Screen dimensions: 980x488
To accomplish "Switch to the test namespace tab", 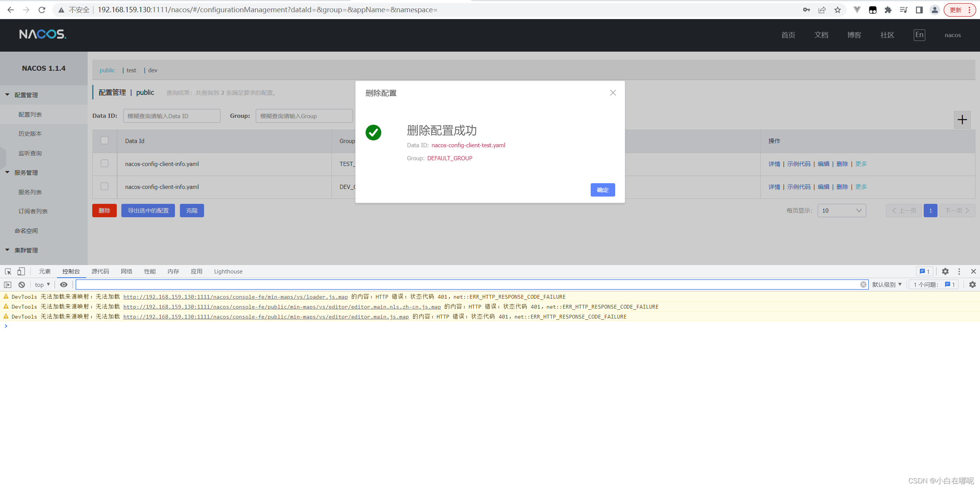I will tap(131, 70).
